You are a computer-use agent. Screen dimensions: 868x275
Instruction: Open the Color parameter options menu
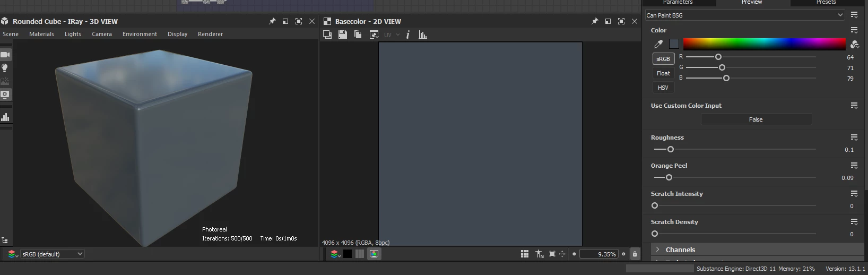pyautogui.click(x=854, y=30)
